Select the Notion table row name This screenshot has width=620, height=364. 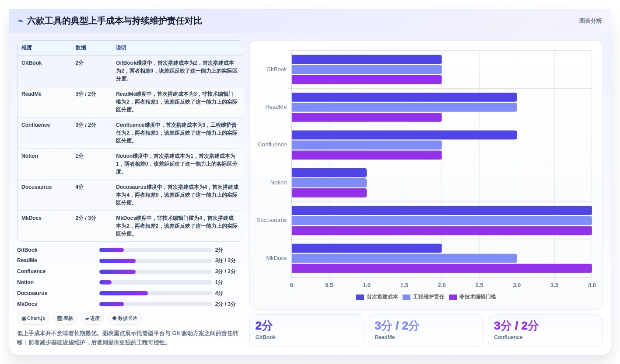(30, 156)
